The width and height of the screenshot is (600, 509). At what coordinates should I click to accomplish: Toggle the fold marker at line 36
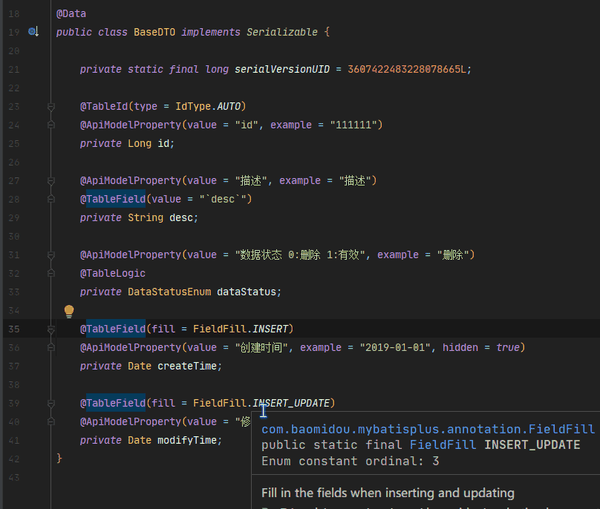pyautogui.click(x=51, y=348)
